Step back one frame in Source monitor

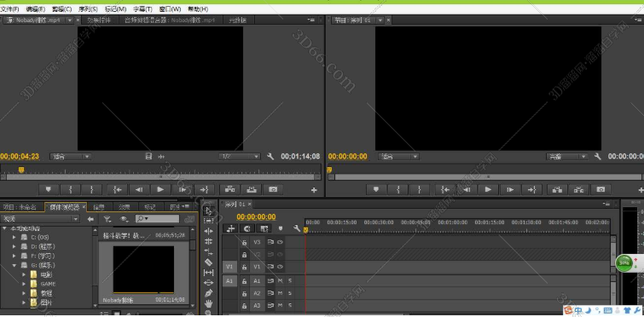click(x=139, y=189)
